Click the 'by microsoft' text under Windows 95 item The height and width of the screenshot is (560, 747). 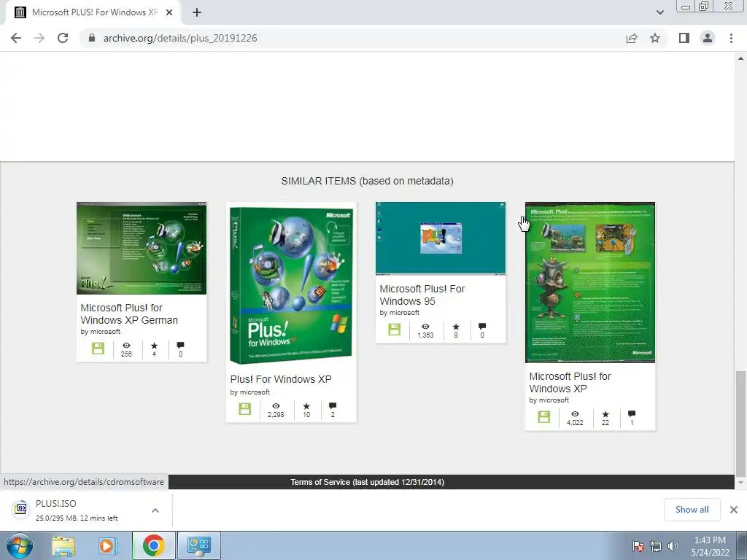[x=399, y=313]
